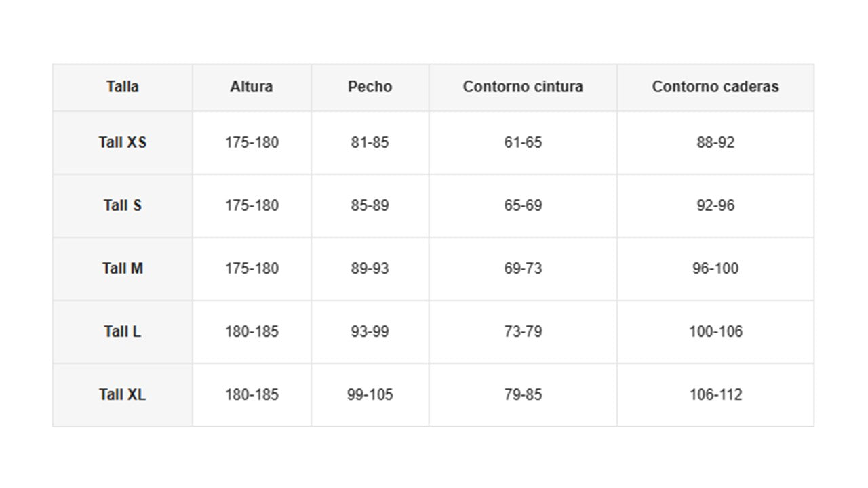Screen dimensions: 868x488
Task: Select the 100-106 hip cell
Action: (715, 331)
